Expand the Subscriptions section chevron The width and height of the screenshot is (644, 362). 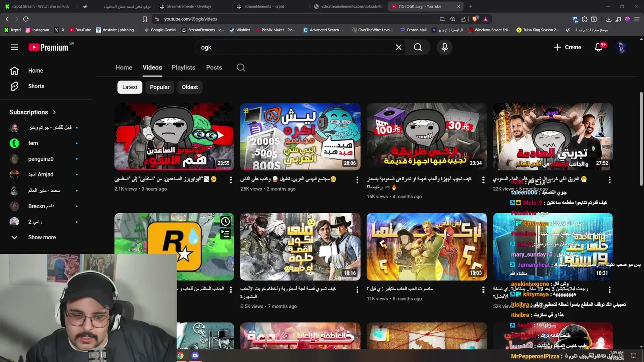coord(54,112)
